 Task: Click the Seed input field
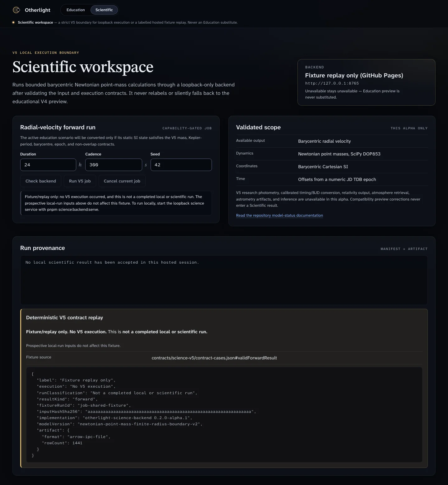[181, 165]
